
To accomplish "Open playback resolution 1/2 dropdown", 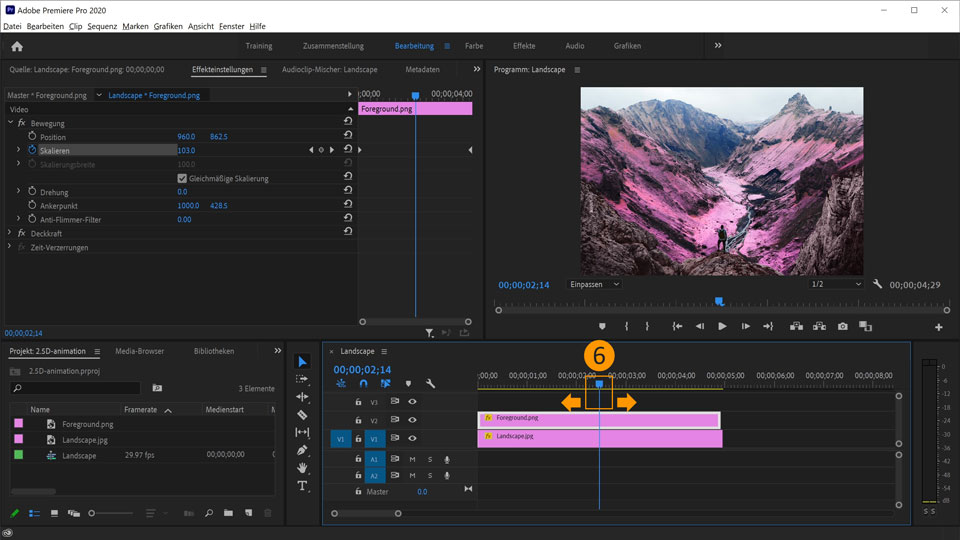I will 835,284.
